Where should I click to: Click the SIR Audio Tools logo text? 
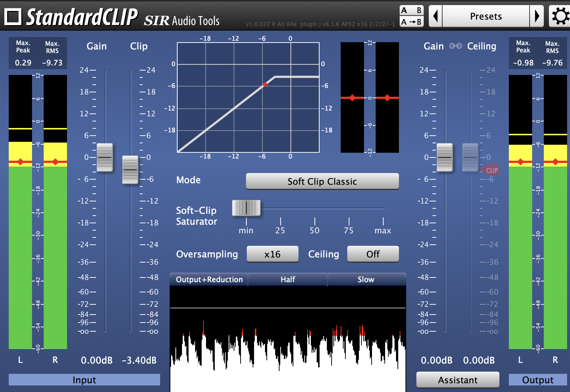coord(182,21)
